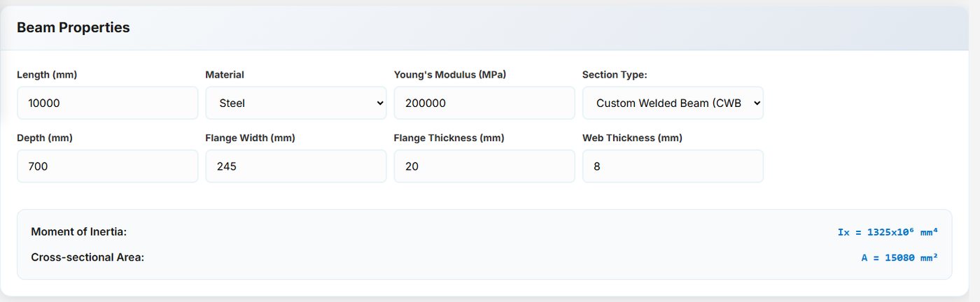Select the Beam Properties heading

(x=73, y=27)
